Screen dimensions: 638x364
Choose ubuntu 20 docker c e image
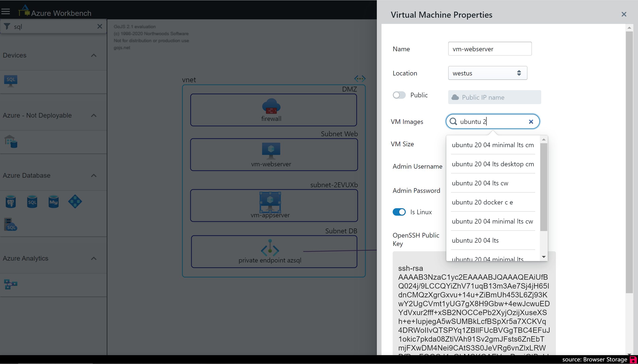click(x=482, y=202)
